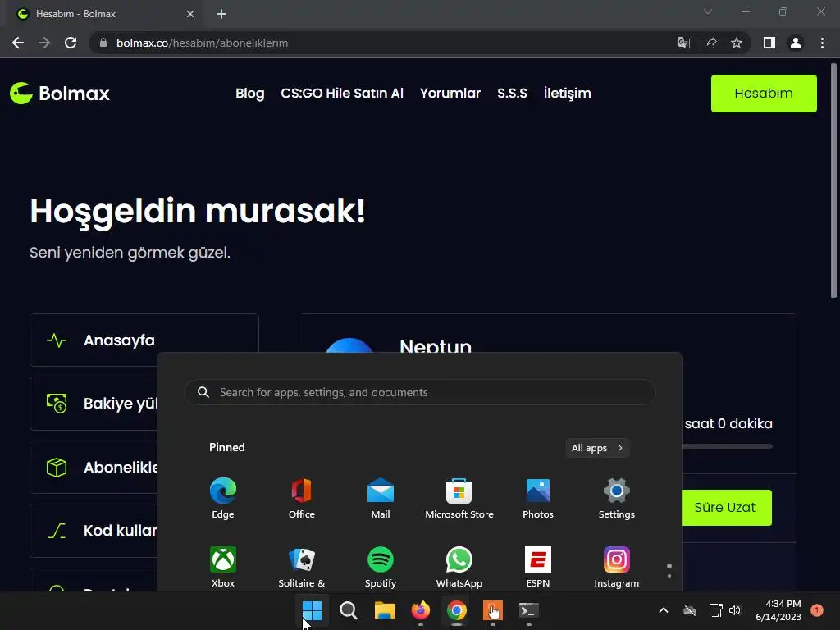Click the address bar URL
840x630 pixels.
(x=202, y=43)
